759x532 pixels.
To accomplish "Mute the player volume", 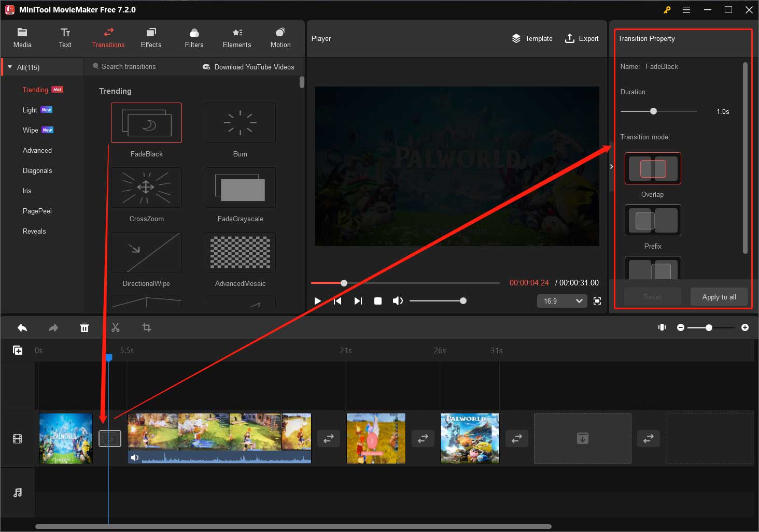I will pyautogui.click(x=398, y=301).
